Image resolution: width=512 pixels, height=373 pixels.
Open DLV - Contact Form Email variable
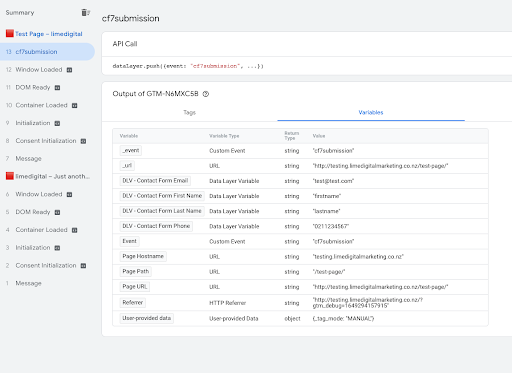click(x=155, y=181)
